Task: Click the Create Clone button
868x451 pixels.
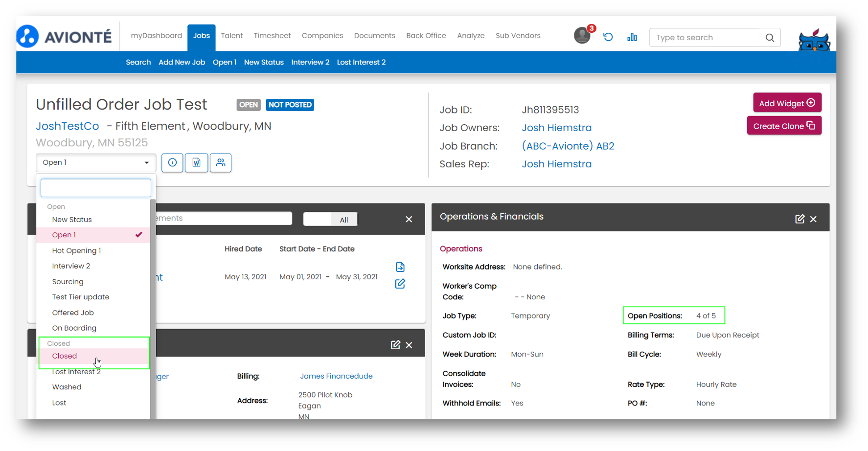Action: click(x=784, y=126)
